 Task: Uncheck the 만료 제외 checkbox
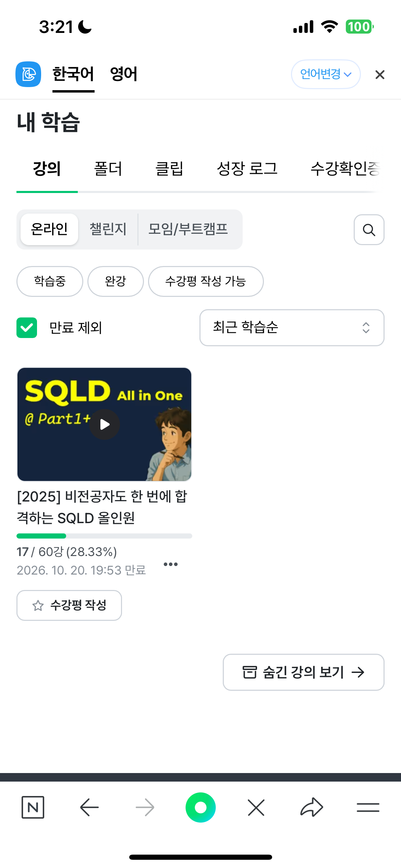pos(27,328)
